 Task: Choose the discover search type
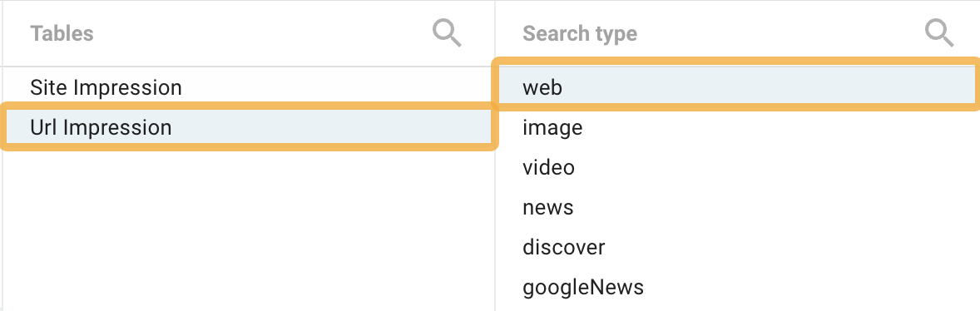737,247
